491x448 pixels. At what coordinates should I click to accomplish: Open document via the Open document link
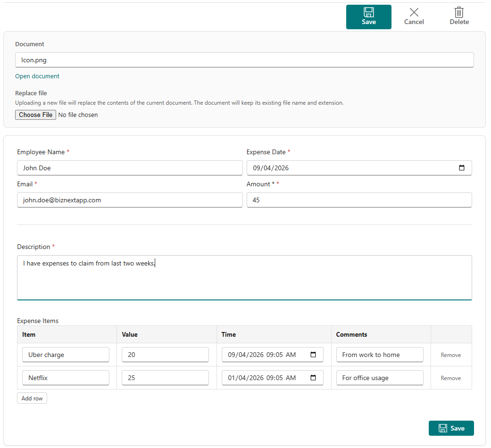point(37,76)
